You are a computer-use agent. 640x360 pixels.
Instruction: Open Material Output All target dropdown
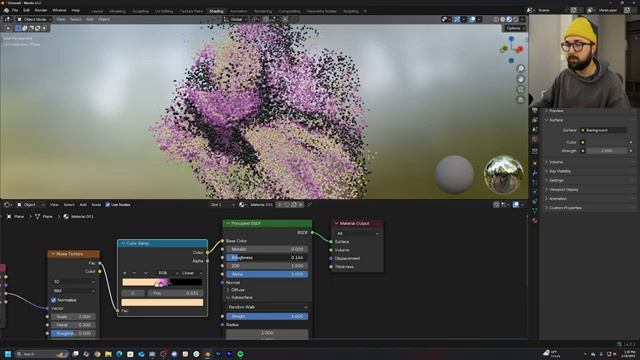tap(357, 233)
